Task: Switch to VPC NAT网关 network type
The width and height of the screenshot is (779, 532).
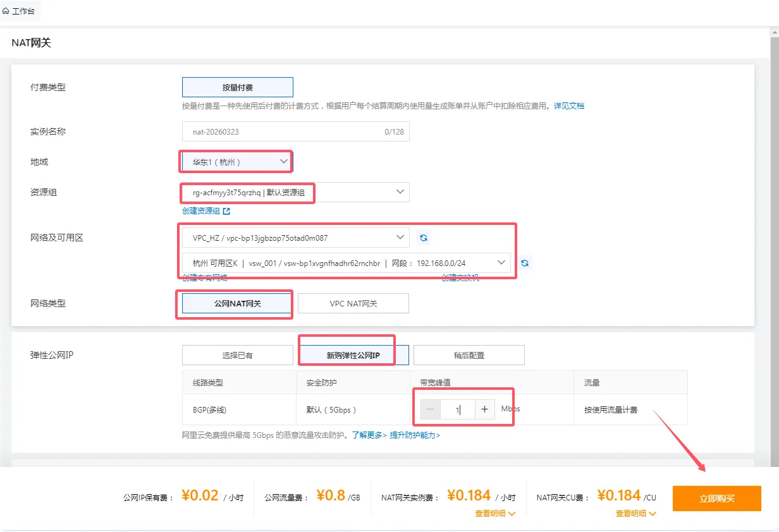Action: pos(353,303)
